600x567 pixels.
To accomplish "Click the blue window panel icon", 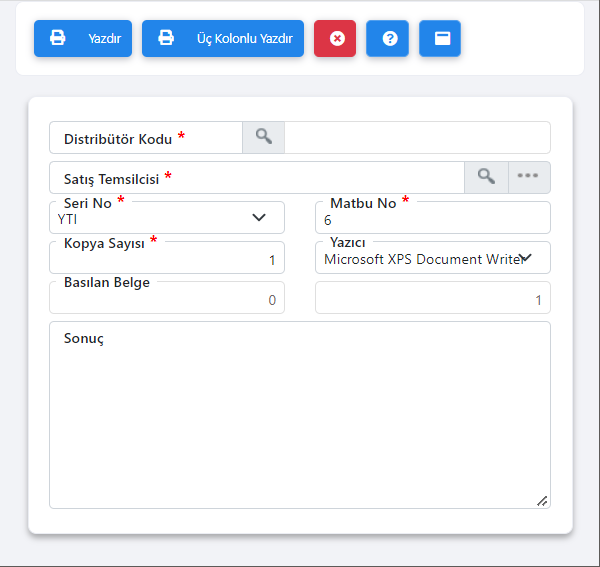I will (x=440, y=38).
